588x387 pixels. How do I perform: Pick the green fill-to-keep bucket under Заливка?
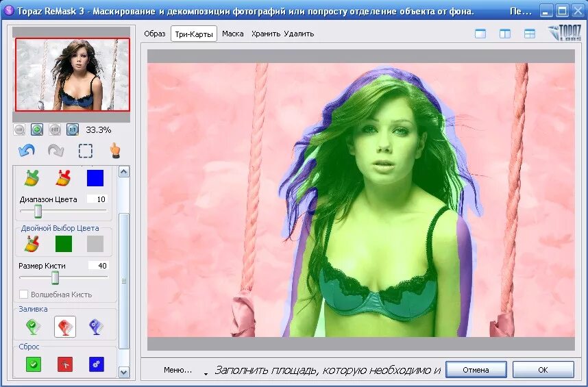[x=33, y=326]
